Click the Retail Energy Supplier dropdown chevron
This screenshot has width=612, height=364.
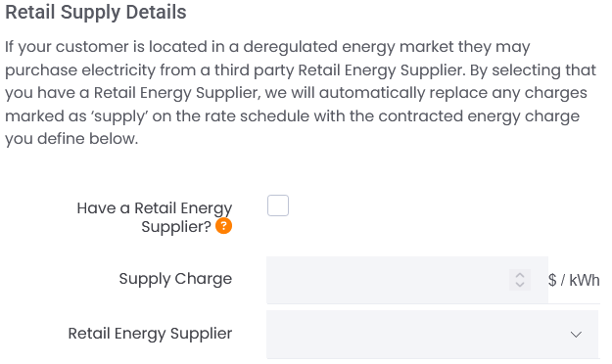[x=576, y=335]
